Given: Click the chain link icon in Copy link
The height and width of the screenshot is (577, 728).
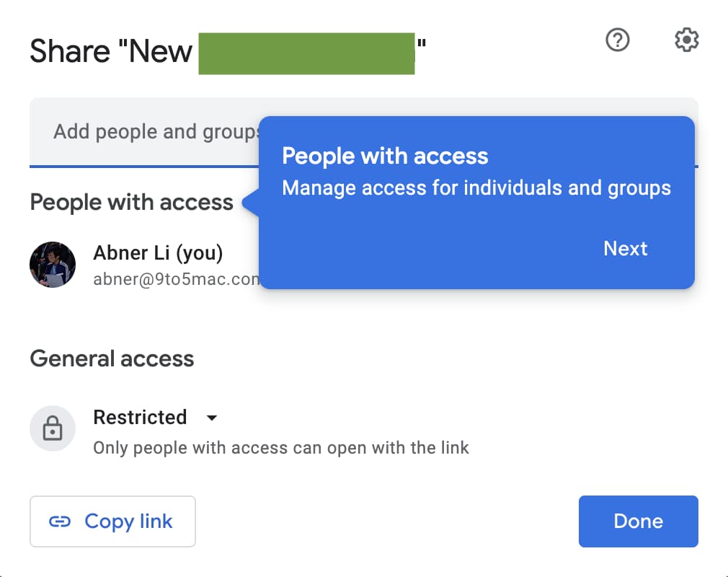Looking at the screenshot, I should (x=60, y=521).
